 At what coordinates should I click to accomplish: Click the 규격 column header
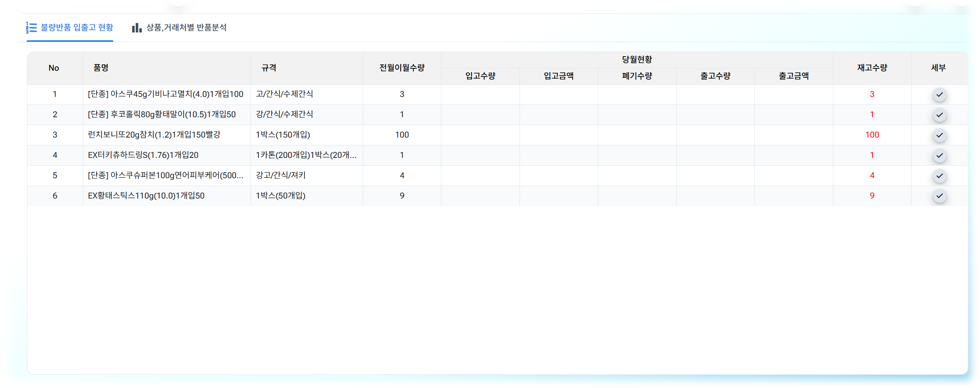click(269, 68)
